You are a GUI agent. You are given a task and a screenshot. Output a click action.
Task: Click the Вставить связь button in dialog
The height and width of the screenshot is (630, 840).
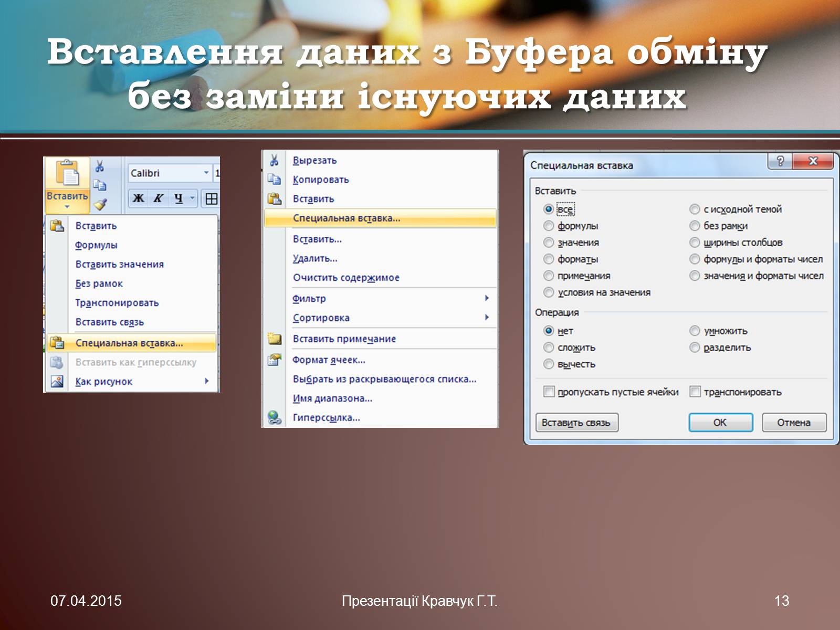[576, 423]
